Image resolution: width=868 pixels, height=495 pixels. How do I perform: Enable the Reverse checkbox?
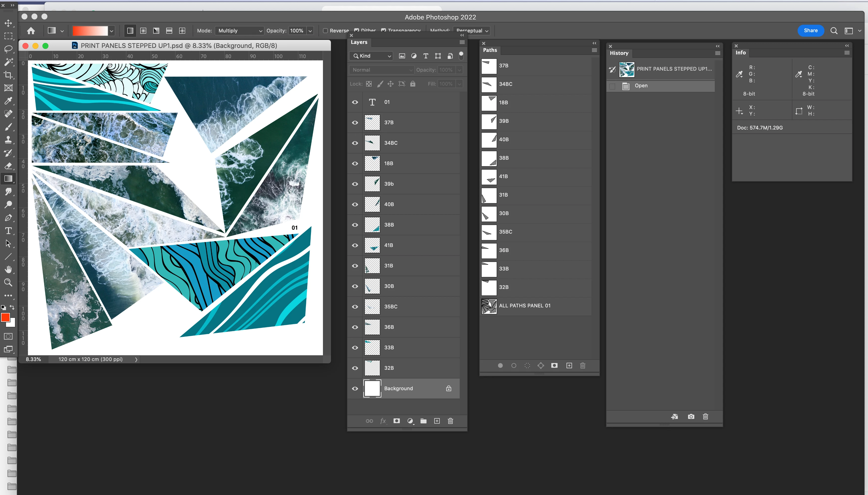pyautogui.click(x=325, y=31)
